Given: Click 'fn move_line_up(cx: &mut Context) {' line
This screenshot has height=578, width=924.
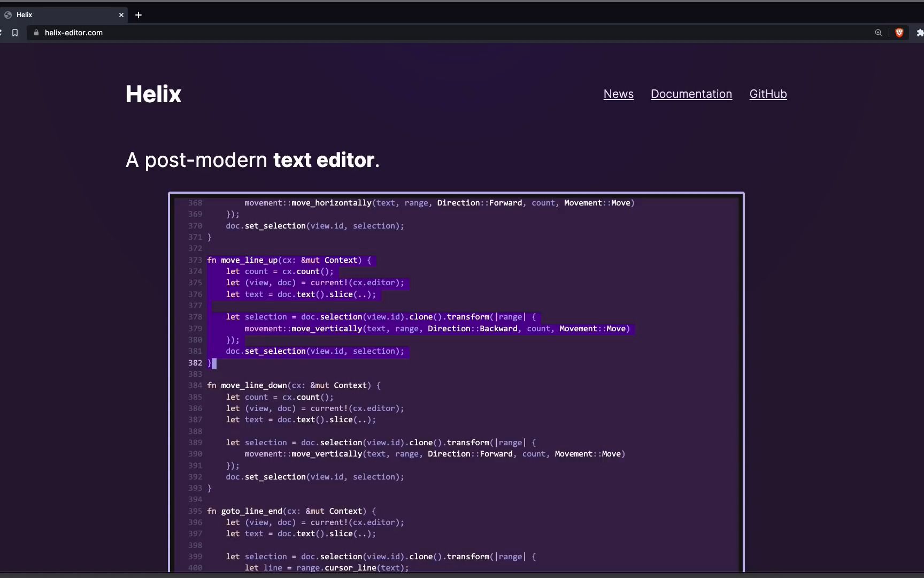Looking at the screenshot, I should tap(289, 260).
